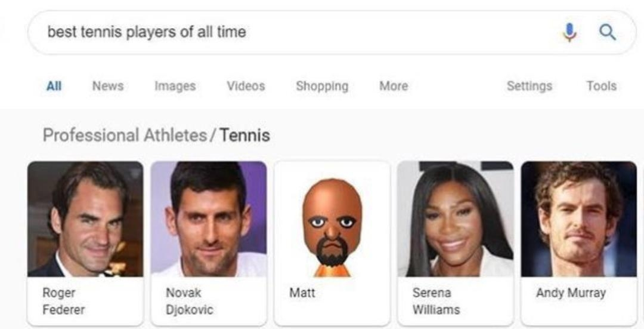Switch to the News tab
The height and width of the screenshot is (329, 644).
(108, 86)
